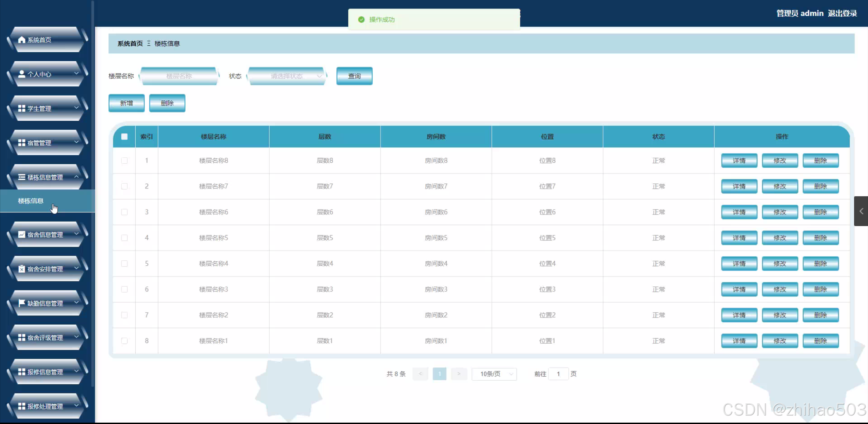The image size is (868, 424).
Task: Expand the 宿管管理 menu chevron
Action: pyautogui.click(x=76, y=142)
